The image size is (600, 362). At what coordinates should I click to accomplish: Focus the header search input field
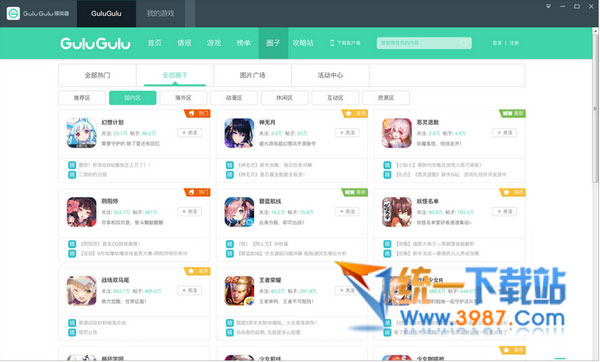tap(419, 43)
